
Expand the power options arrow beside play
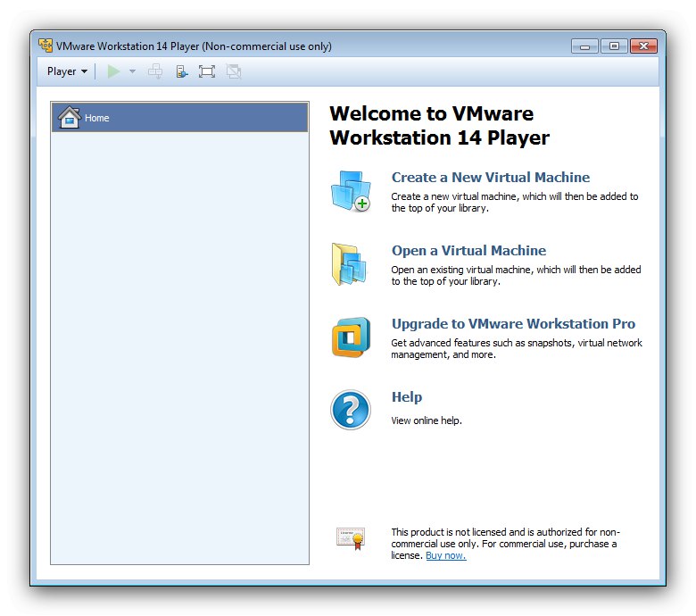pyautogui.click(x=132, y=71)
